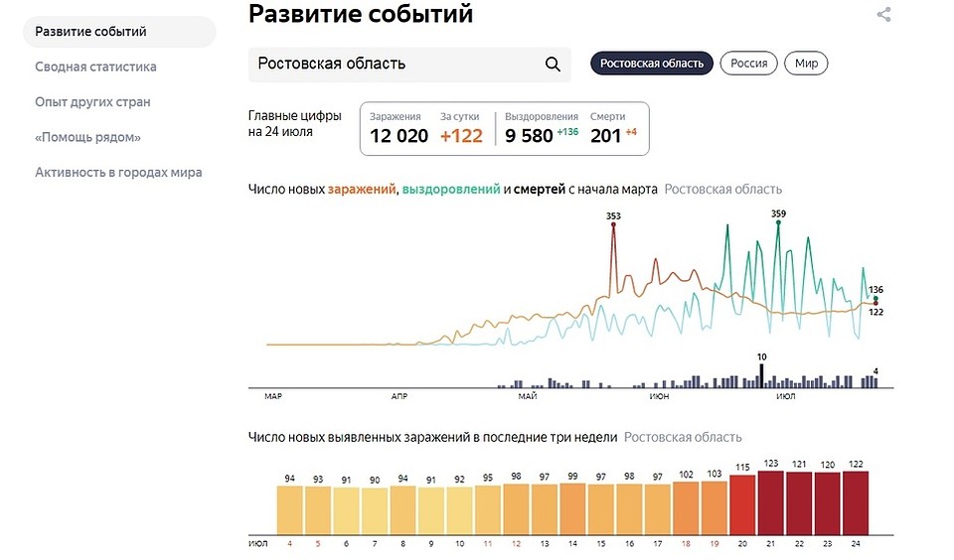
Task: Select the July 14 bar with 99
Action: click(x=572, y=509)
